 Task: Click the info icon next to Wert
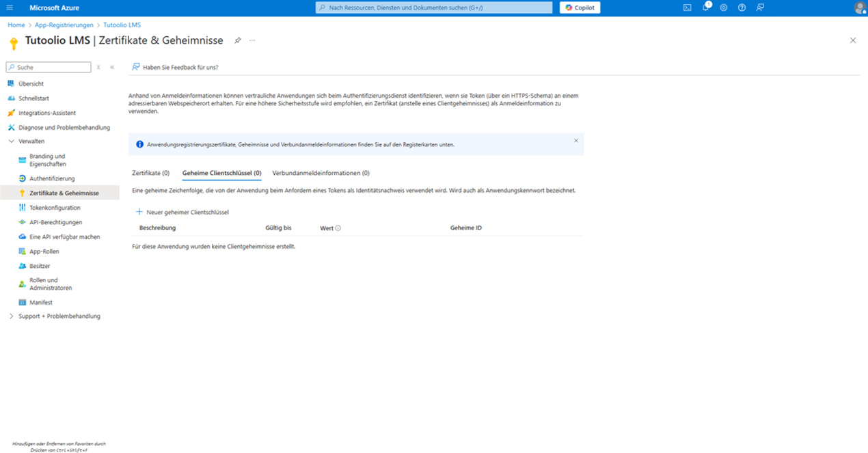[338, 228]
